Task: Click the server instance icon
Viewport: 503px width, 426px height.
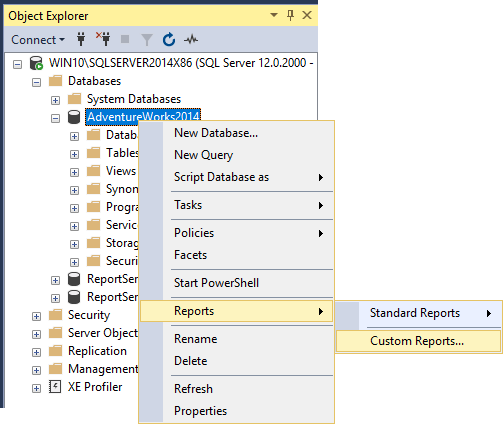Action: 36,63
